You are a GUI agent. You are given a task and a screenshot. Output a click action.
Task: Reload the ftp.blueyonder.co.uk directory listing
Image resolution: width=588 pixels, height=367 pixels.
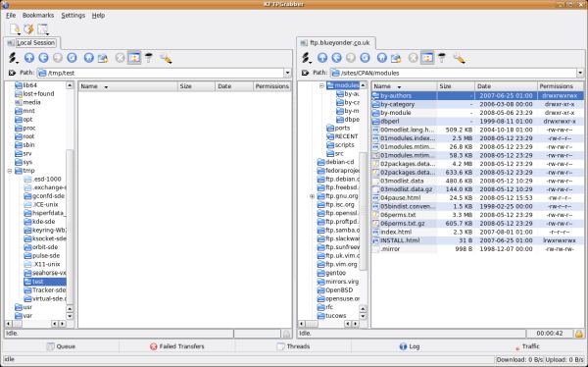(365, 58)
